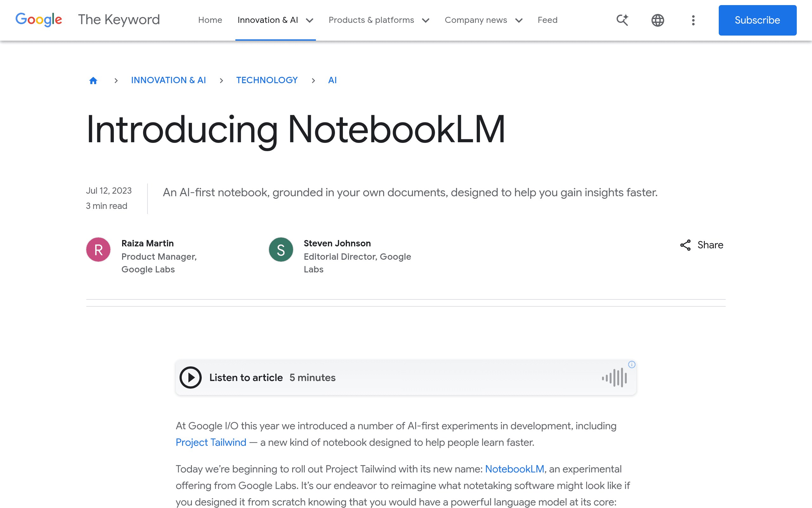Click the 5 minutes duration text

[312, 378]
